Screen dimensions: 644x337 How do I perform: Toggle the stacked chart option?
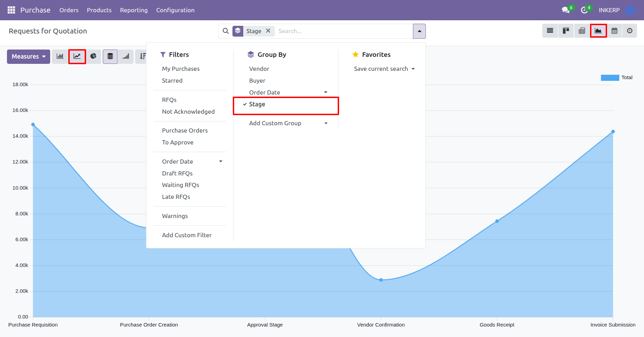[110, 57]
